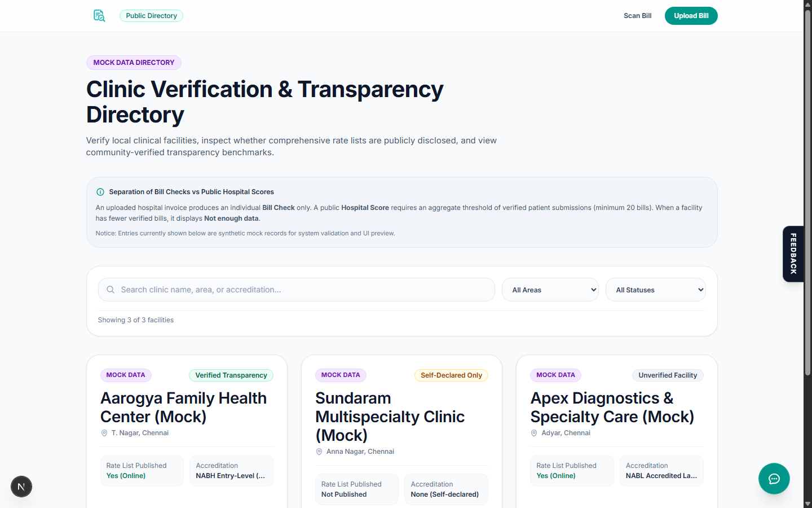
Task: Click location pin next to Adyar, Chennai
Action: click(534, 433)
